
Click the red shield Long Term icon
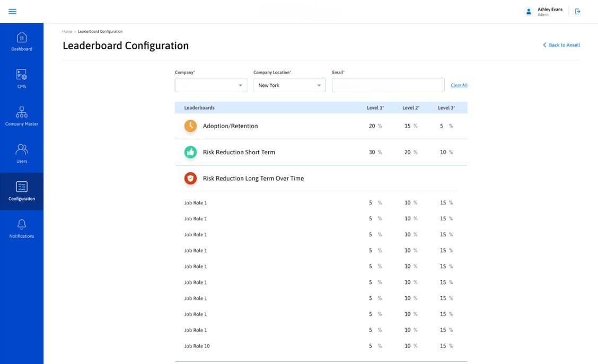[x=190, y=179]
